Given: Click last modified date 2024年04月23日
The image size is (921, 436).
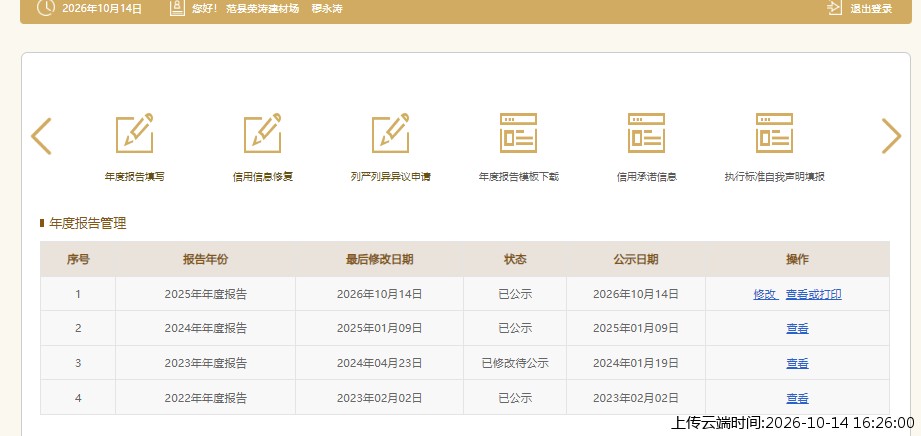Looking at the screenshot, I should 379,363.
